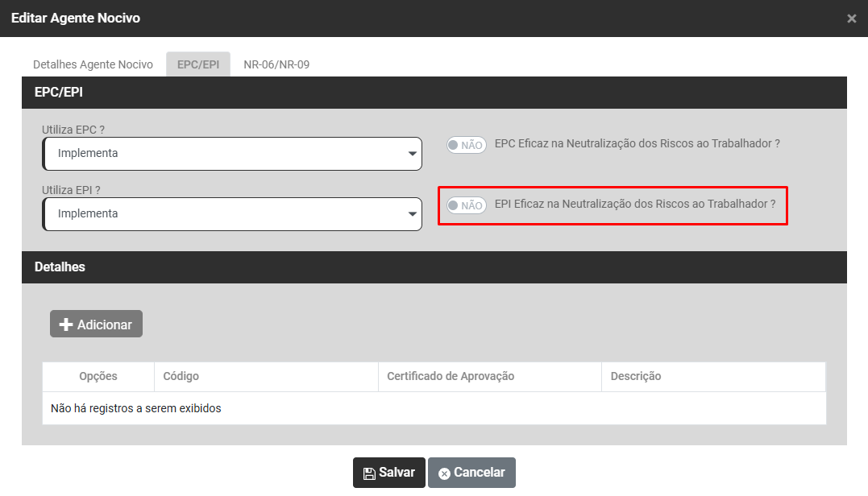Save changes with Salvar button
Image resolution: width=868 pixels, height=496 pixels.
[389, 473]
